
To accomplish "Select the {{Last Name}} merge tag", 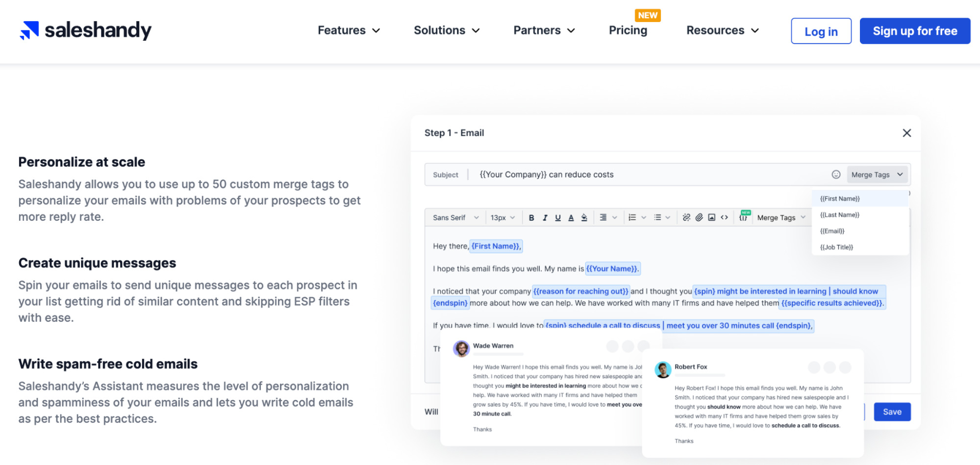I will (x=840, y=215).
